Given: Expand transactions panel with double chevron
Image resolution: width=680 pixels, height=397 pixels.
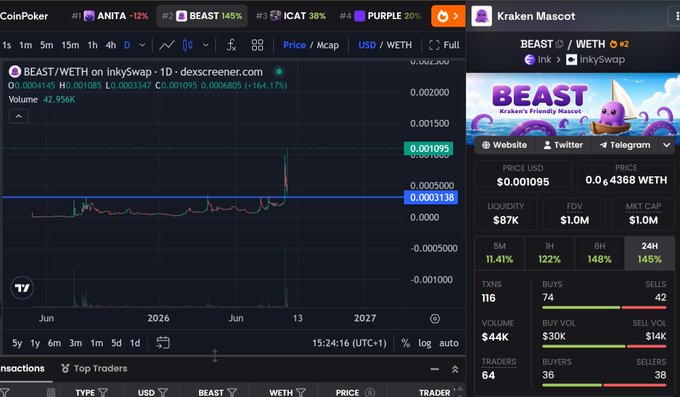Looking at the screenshot, I should coord(455,369).
